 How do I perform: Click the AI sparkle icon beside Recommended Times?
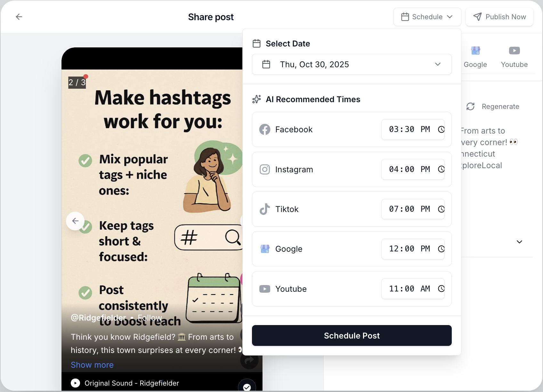256,99
